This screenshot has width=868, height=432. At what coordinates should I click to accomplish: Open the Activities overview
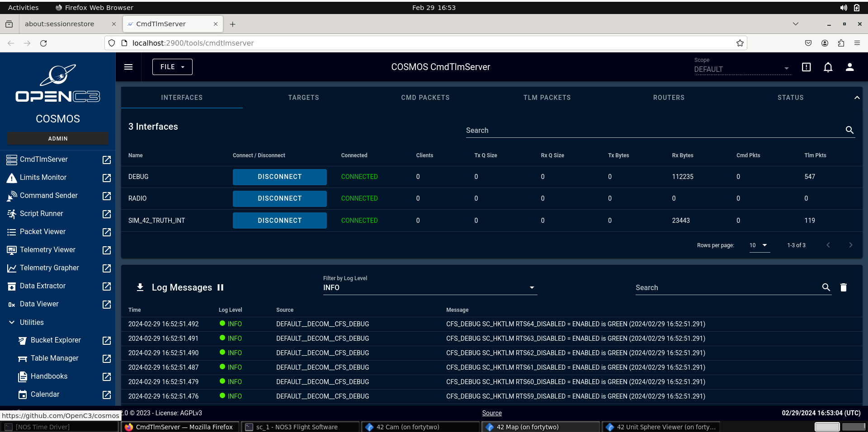(24, 7)
